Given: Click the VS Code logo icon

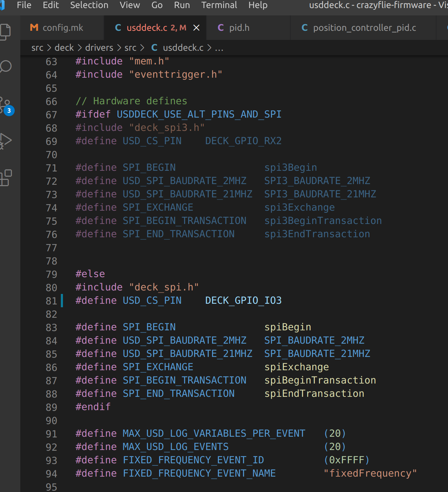Looking at the screenshot, I should pos(2,5).
